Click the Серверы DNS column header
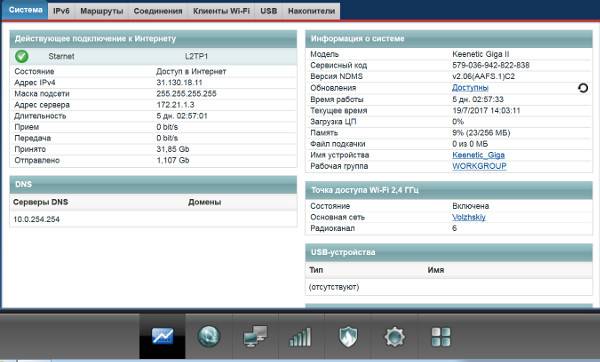This screenshot has width=600, height=362. click(41, 202)
